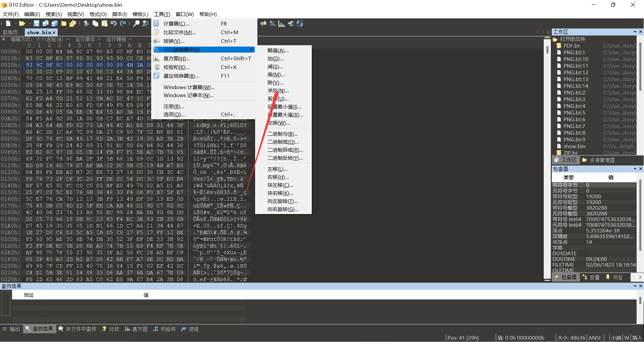Close the Find Results panel
This screenshot has height=342, width=644.
click(x=641, y=286)
